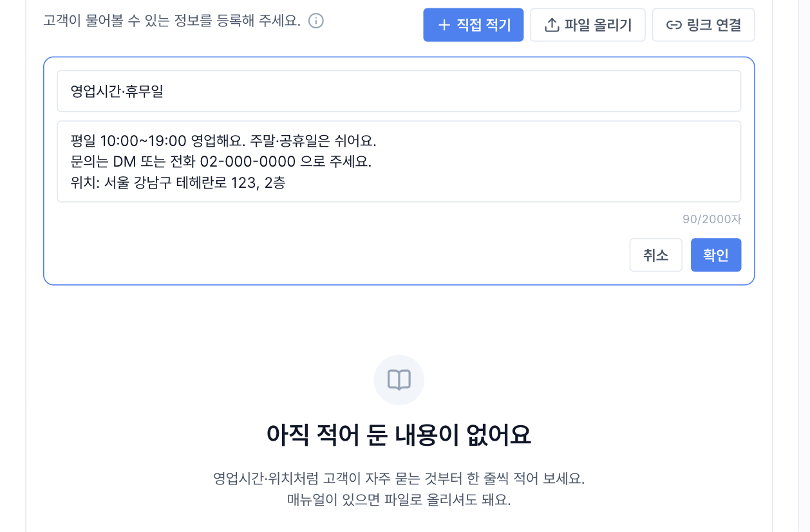Click the line starting 영업시간·위치처럼 고객이 자주 묻는

tap(399, 479)
